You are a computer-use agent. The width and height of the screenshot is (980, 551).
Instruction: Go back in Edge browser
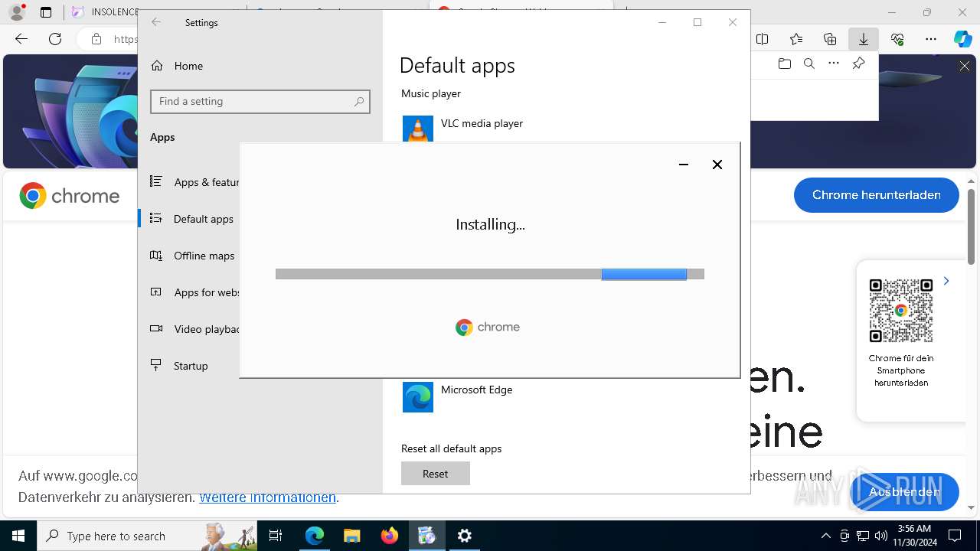click(21, 39)
